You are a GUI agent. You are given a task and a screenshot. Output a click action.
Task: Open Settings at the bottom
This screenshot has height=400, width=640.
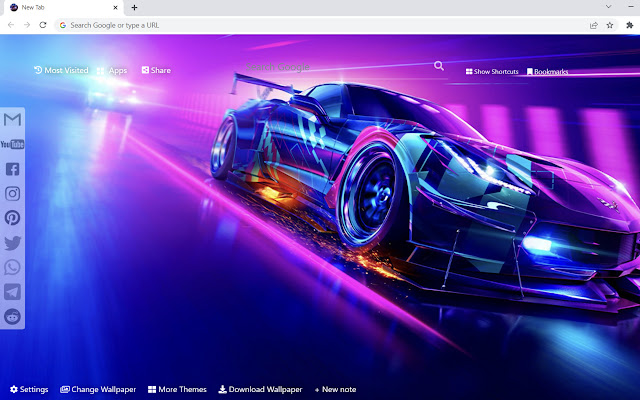tap(29, 389)
